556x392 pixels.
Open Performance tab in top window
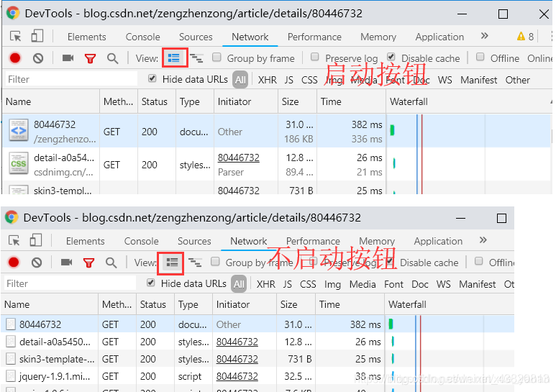tap(314, 37)
